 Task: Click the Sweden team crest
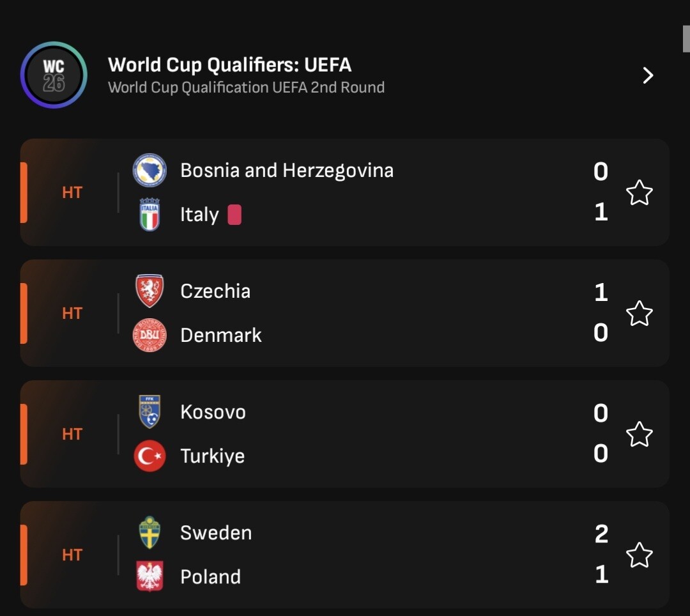click(149, 533)
